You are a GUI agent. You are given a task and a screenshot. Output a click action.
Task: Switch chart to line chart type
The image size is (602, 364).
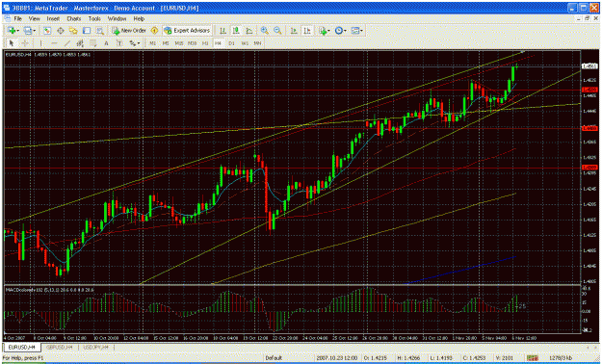coord(249,31)
